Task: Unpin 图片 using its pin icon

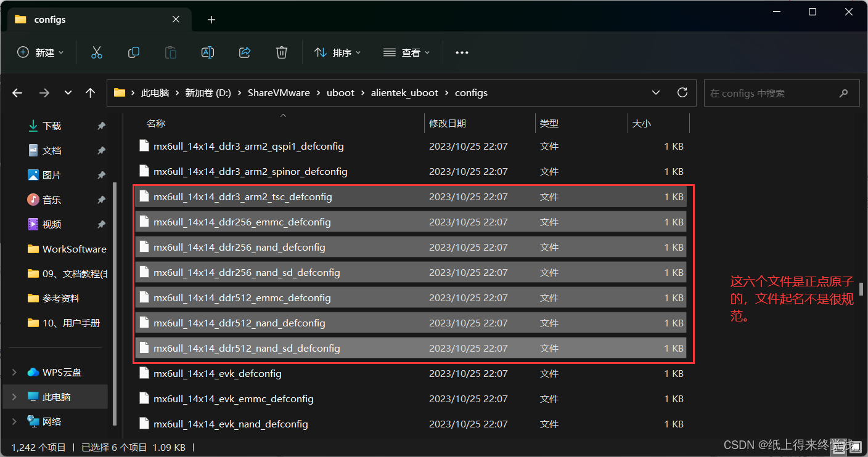Action: [101, 175]
